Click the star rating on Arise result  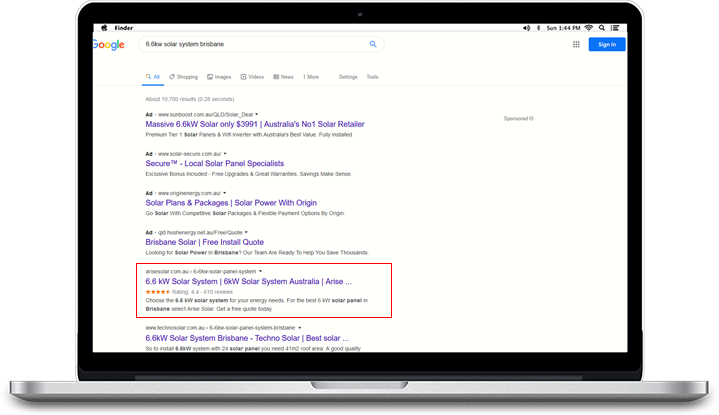pos(158,292)
